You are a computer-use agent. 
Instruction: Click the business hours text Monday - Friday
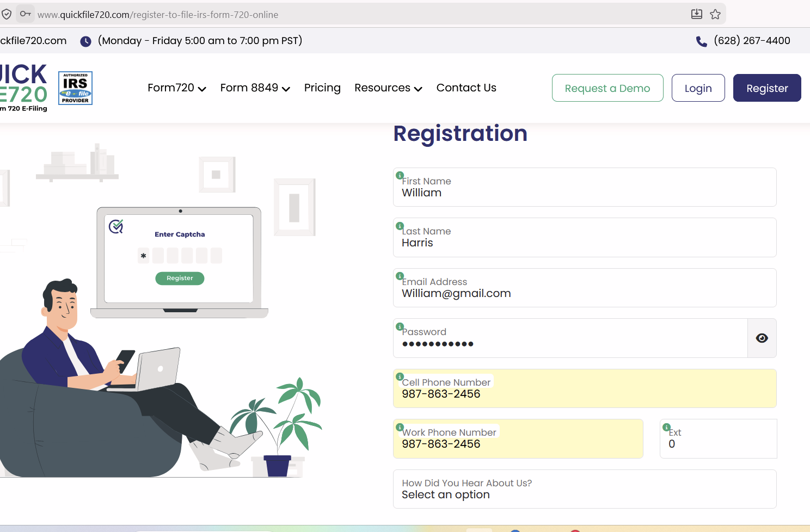pos(200,41)
